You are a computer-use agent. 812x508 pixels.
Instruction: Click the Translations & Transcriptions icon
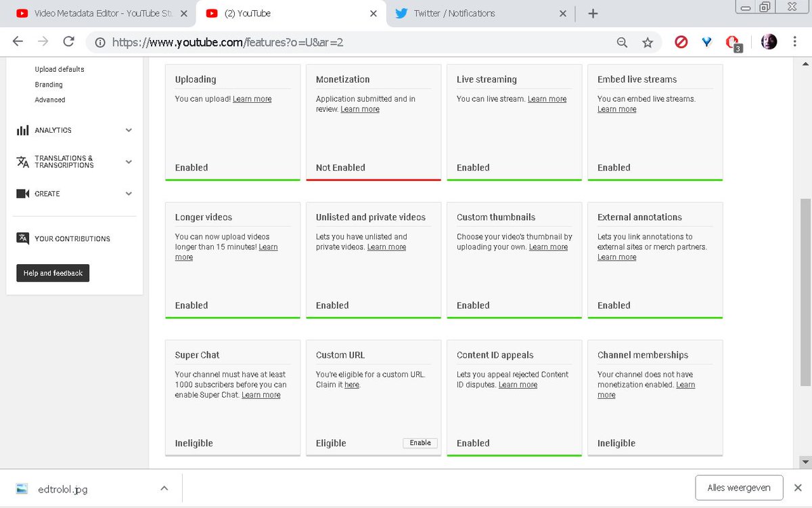[x=23, y=162]
